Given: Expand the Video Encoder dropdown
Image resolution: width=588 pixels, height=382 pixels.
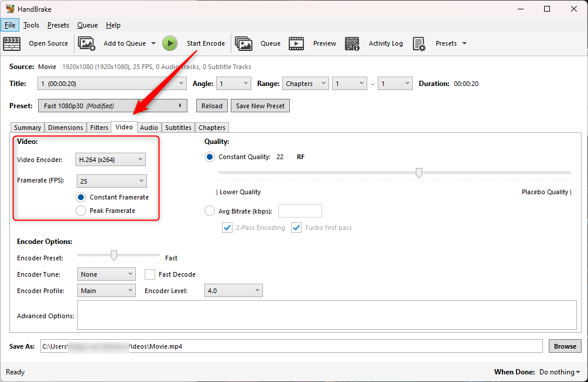Looking at the screenshot, I should click(111, 159).
